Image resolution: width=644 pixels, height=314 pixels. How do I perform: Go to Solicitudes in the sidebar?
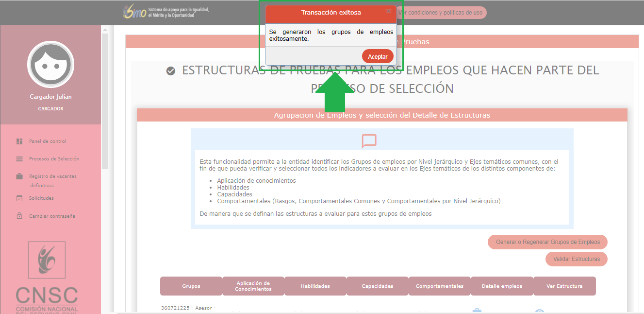coord(41,198)
